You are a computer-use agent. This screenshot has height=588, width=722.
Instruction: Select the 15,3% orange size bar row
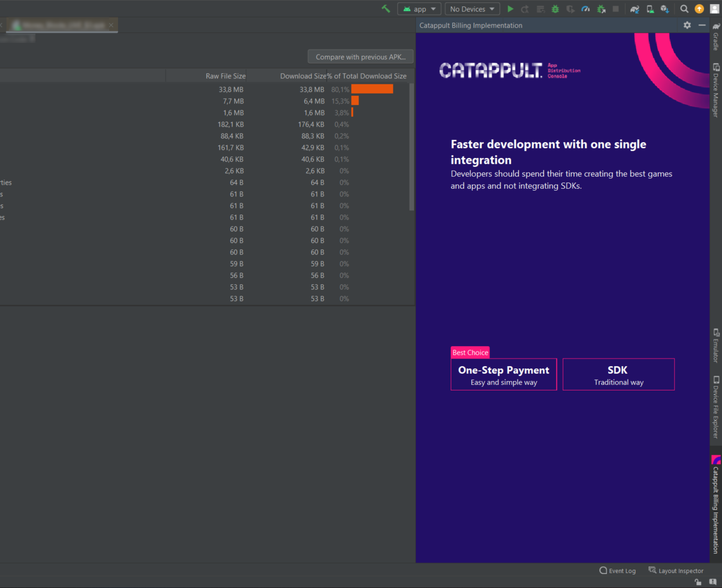(355, 101)
